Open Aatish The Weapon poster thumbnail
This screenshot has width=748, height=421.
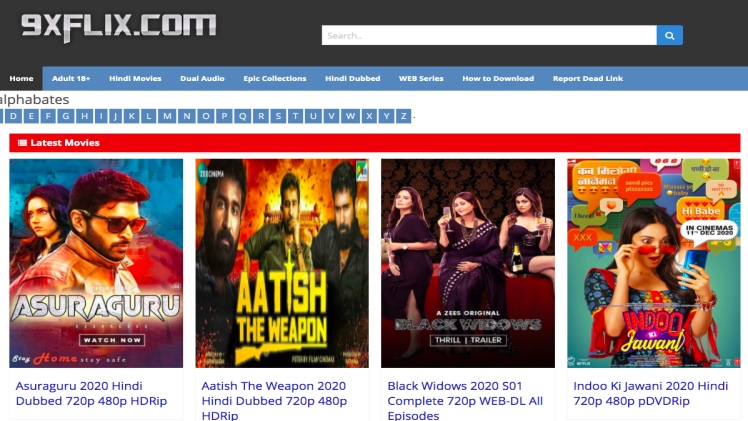point(282,263)
